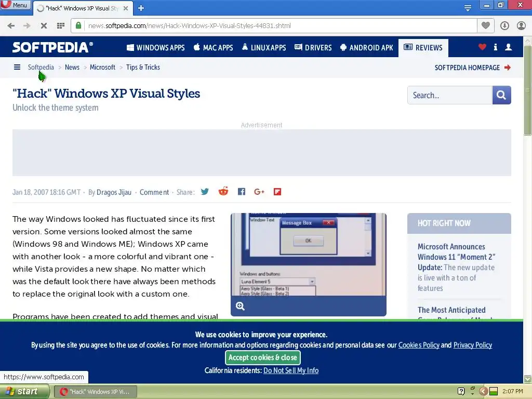Share article on Twitter
The height and width of the screenshot is (399, 532).
coord(205,192)
